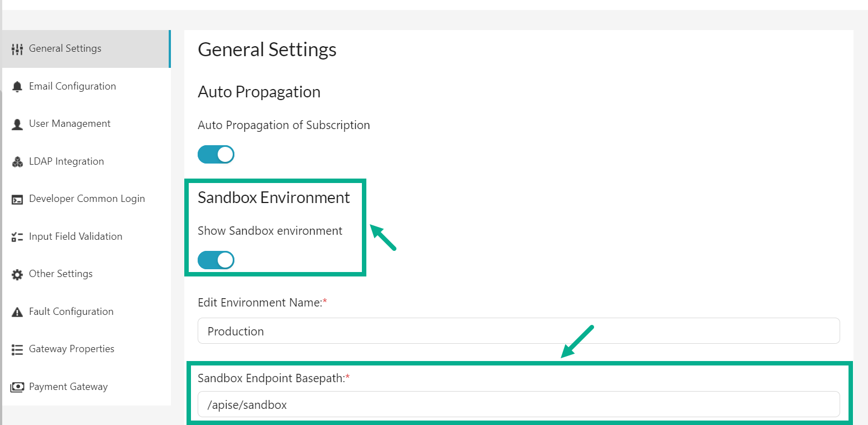Open the User Management sidebar entry
This screenshot has height=425, width=868.
click(70, 123)
